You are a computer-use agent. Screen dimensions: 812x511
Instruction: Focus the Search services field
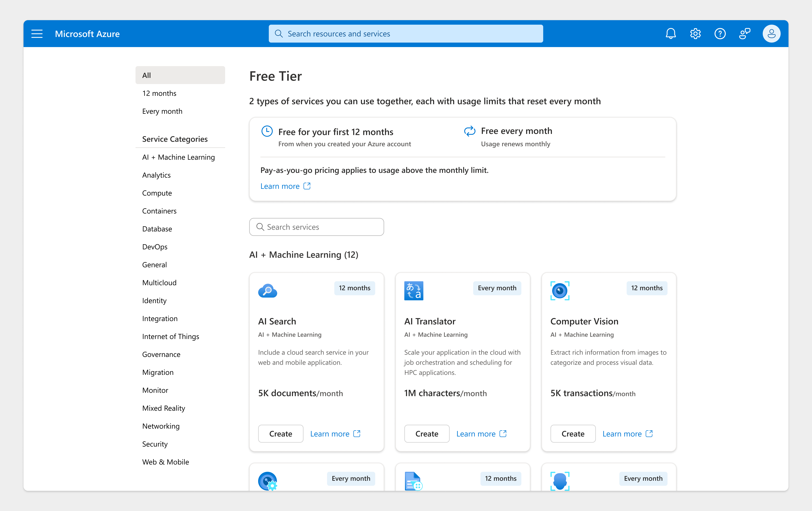[x=316, y=227]
